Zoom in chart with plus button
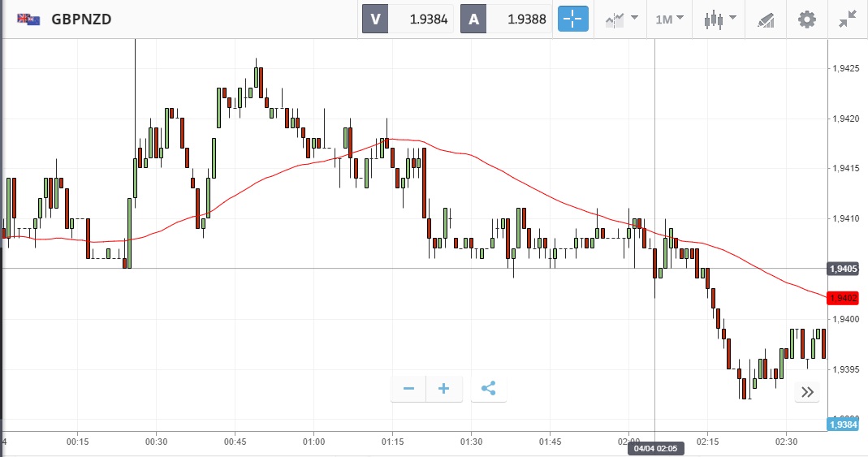This screenshot has height=457, width=868. pos(444,389)
